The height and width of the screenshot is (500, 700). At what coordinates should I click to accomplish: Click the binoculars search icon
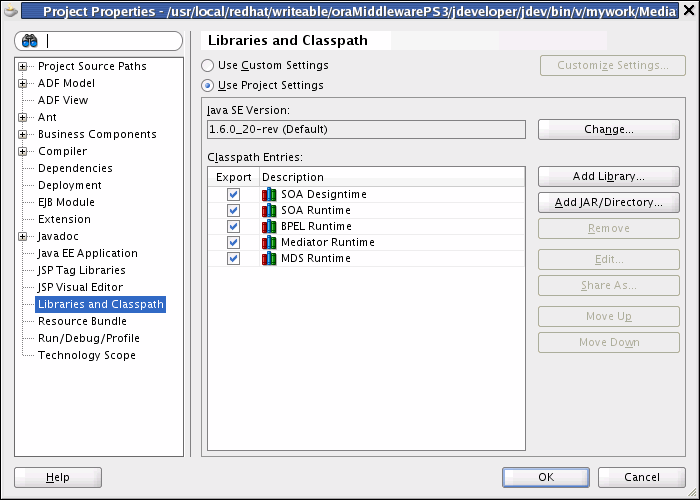point(30,42)
